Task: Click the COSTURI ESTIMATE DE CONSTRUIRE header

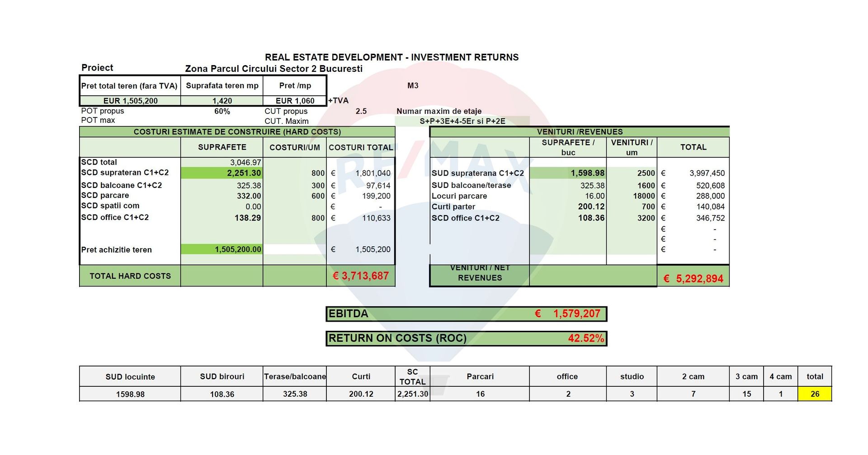Action: pos(237,132)
